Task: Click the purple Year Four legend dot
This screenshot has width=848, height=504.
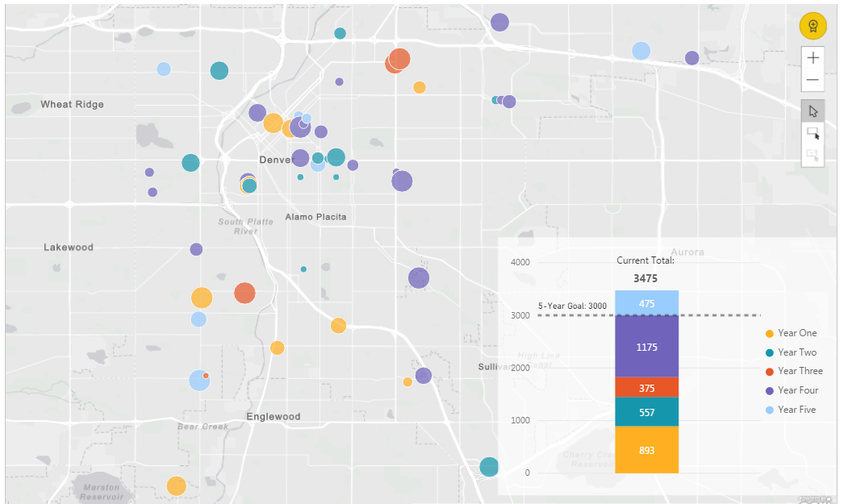Action: click(770, 390)
